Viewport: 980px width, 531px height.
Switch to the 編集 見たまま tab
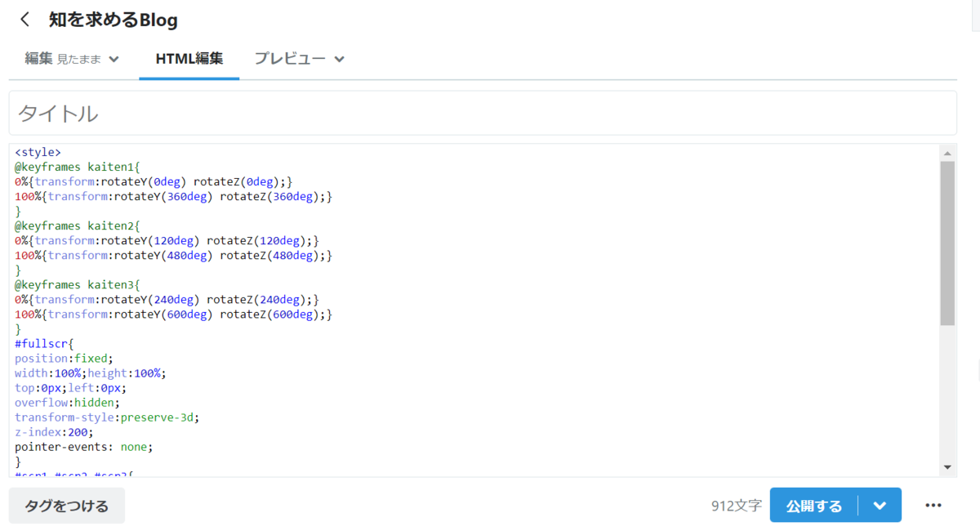point(61,59)
